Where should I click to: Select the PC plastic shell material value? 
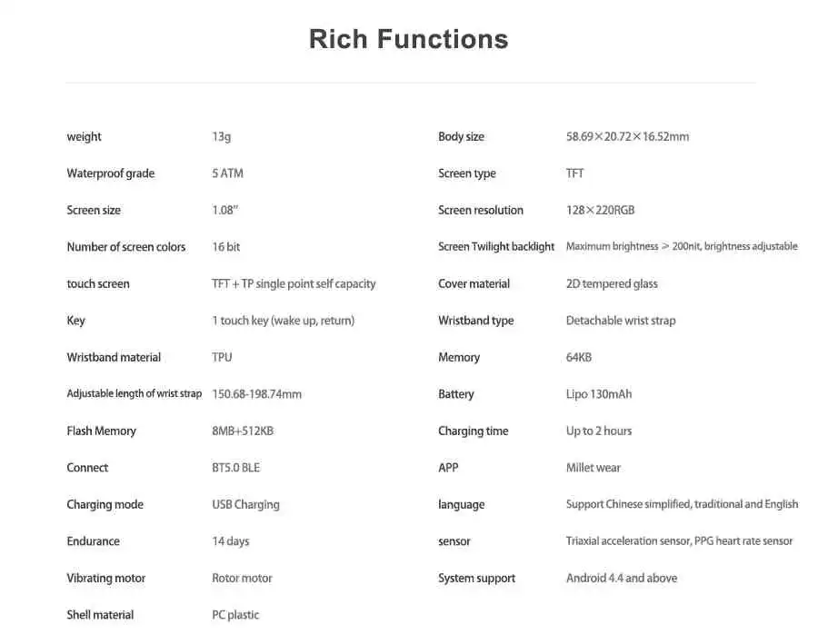tap(235, 615)
